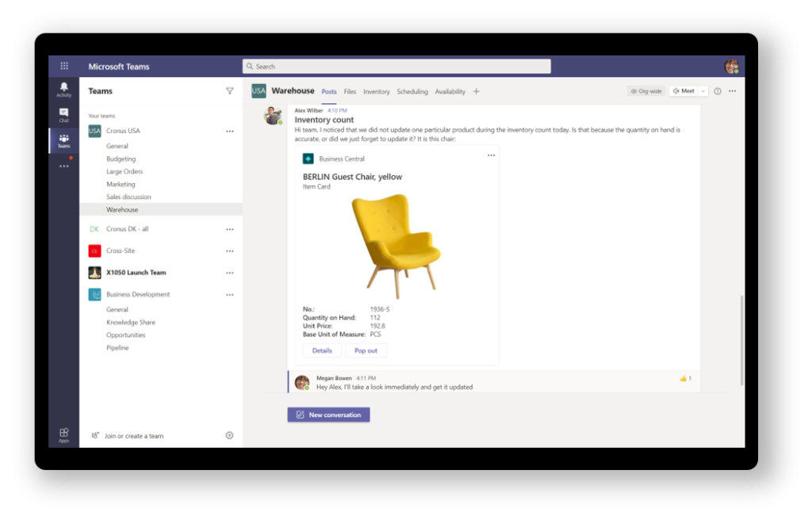812x520 pixels.
Task: Click the Search input field
Action: [396, 67]
